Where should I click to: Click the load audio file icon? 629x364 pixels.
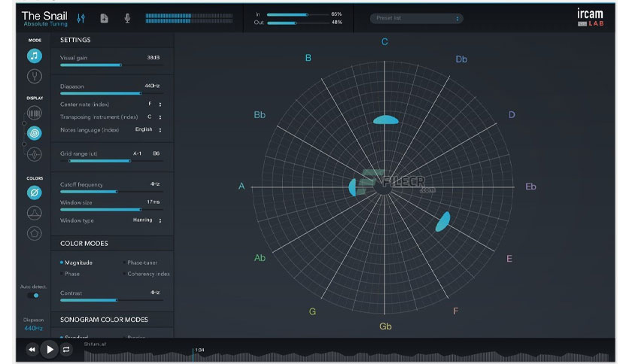pos(105,18)
